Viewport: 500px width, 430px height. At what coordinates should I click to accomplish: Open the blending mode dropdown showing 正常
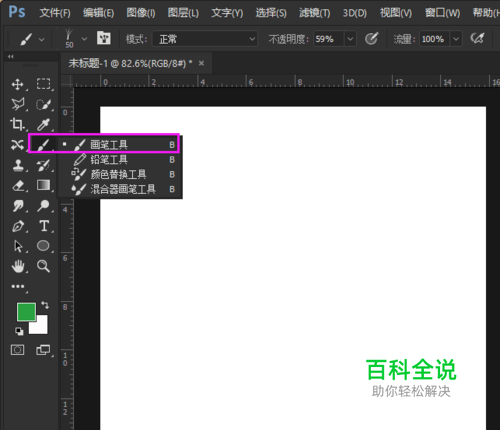point(205,39)
